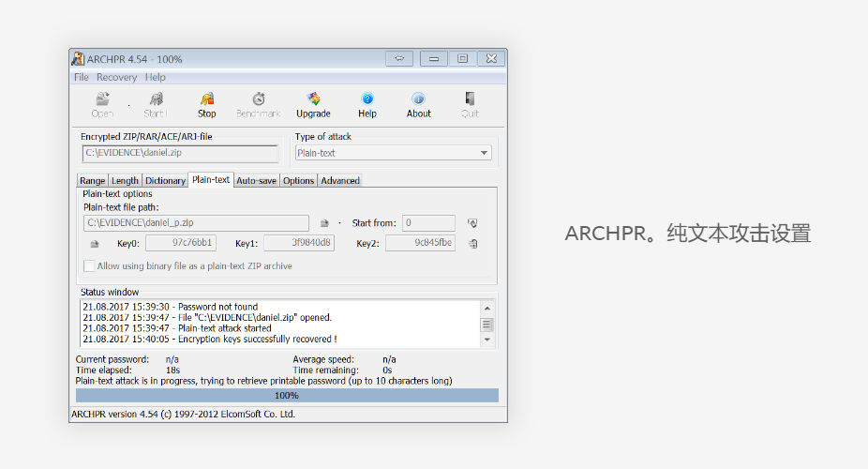868x469 pixels.
Task: Click status window scroll up arrow
Action: click(487, 308)
